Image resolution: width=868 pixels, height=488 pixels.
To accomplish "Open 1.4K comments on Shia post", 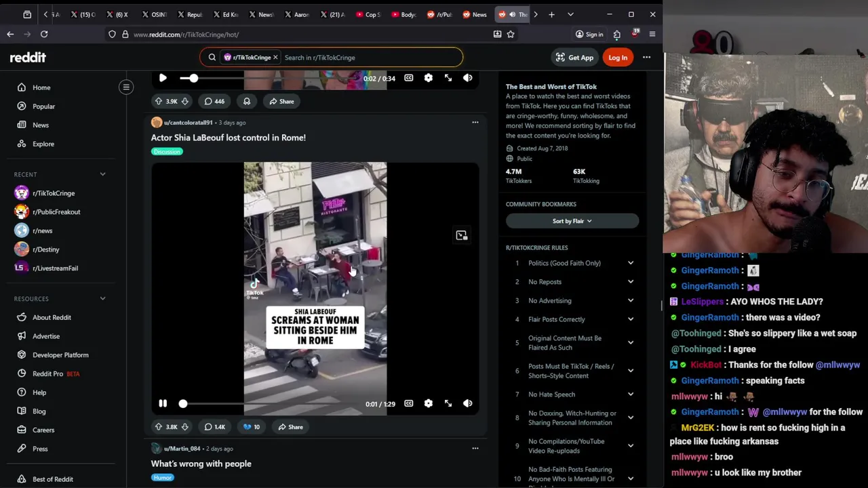I will pyautogui.click(x=214, y=427).
